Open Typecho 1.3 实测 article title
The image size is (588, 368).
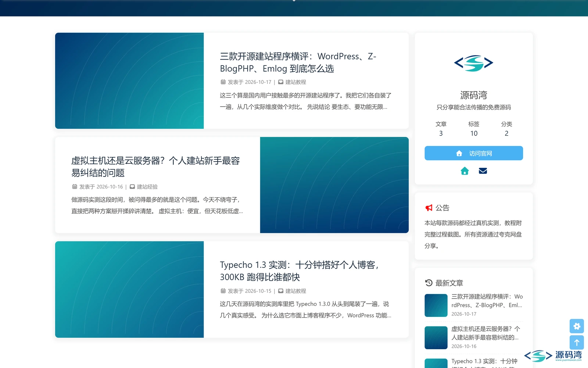pyautogui.click(x=299, y=271)
